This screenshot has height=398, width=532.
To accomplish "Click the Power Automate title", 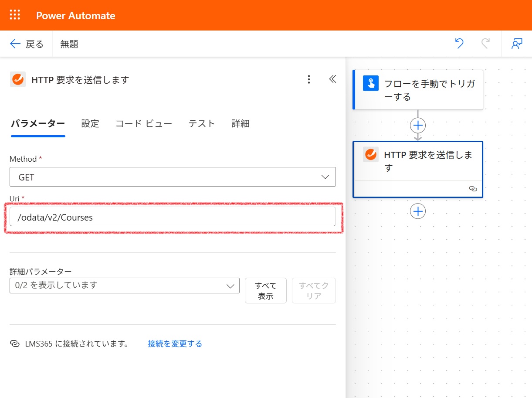I will click(x=76, y=16).
